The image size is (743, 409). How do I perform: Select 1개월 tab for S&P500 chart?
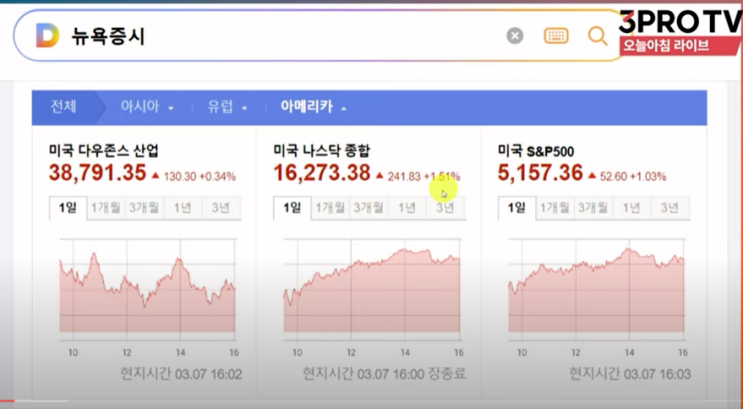pyautogui.click(x=555, y=208)
